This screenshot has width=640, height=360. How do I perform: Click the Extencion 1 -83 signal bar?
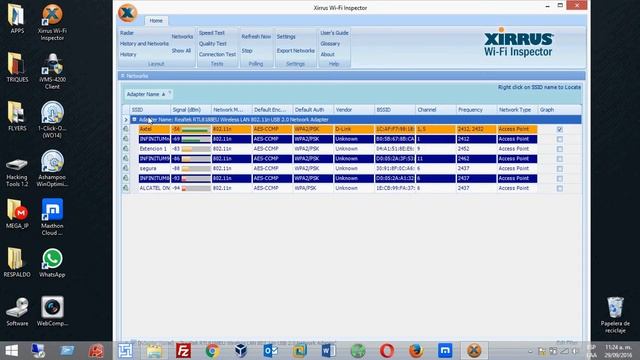pyautogui.click(x=196, y=149)
